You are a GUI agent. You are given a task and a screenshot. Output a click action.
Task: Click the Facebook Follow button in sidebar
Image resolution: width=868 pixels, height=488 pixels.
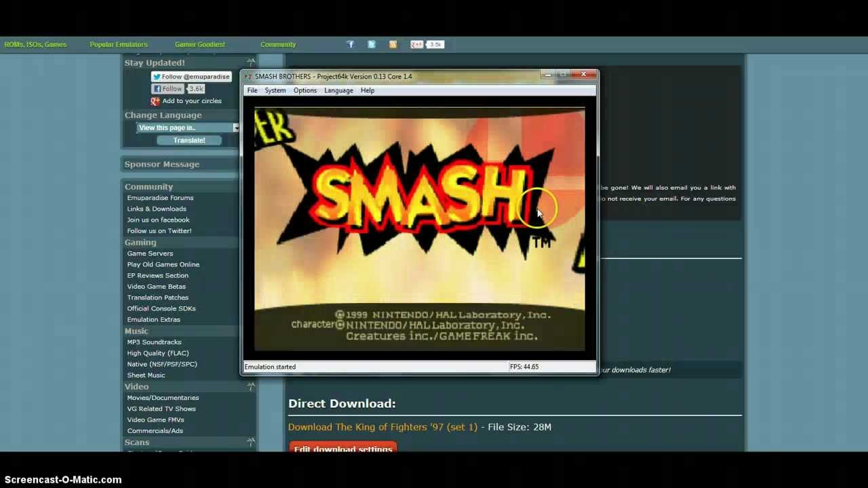click(x=167, y=89)
